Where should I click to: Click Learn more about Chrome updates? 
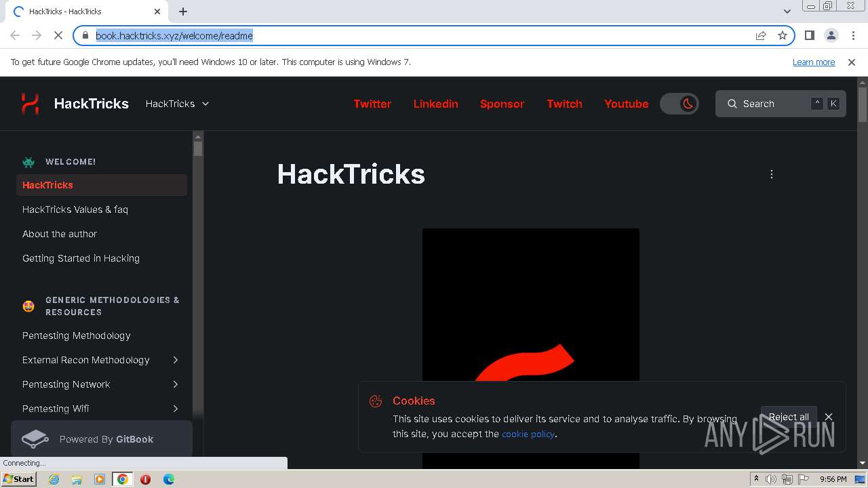click(814, 62)
